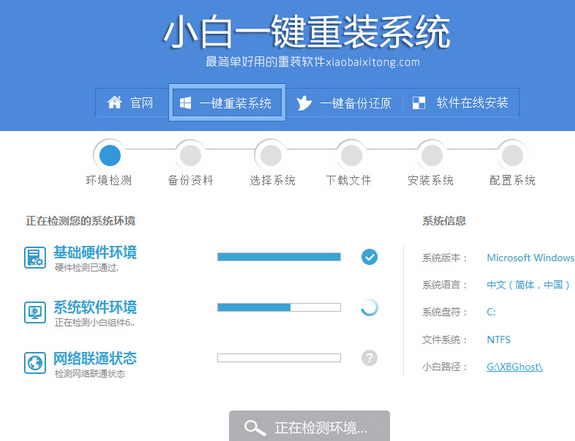Switch to 一键备份还原 tab

tap(344, 103)
